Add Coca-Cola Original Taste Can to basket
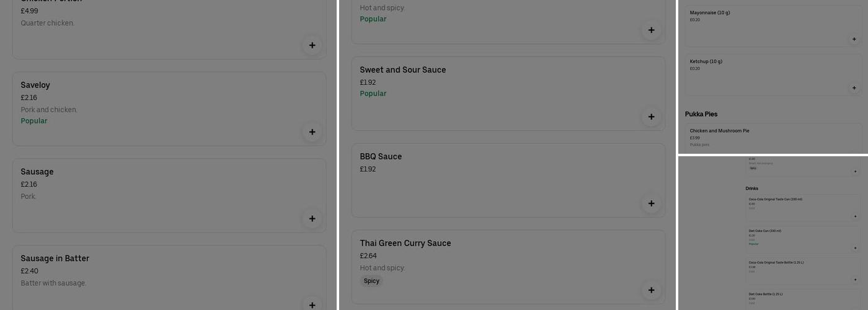This screenshot has height=310, width=868. pos(856,216)
